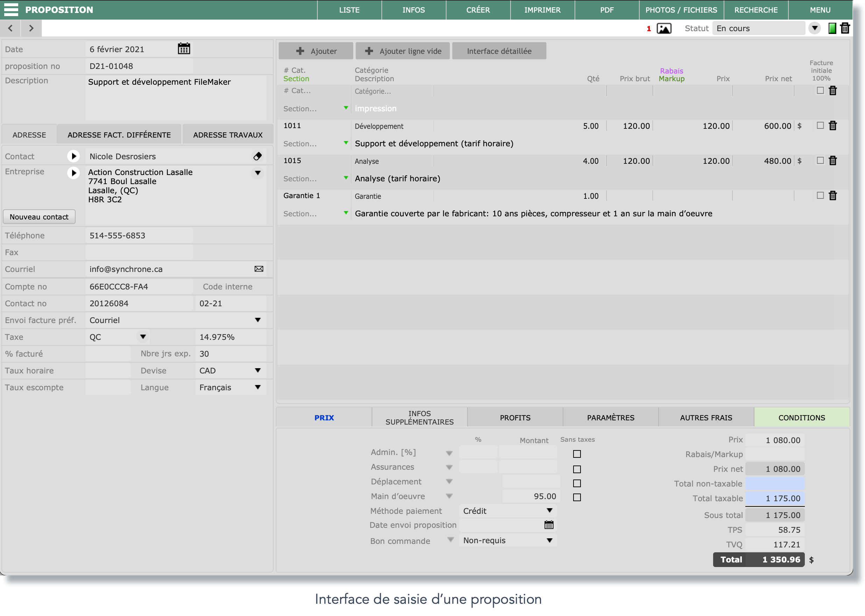Open Admin. [%] options arrow
The image size is (865, 616).
449,453
